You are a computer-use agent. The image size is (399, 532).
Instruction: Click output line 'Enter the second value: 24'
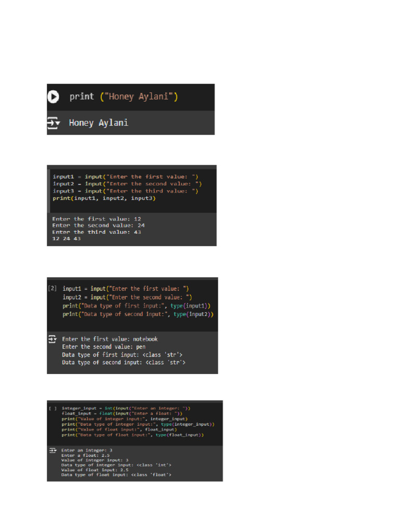tap(98, 225)
